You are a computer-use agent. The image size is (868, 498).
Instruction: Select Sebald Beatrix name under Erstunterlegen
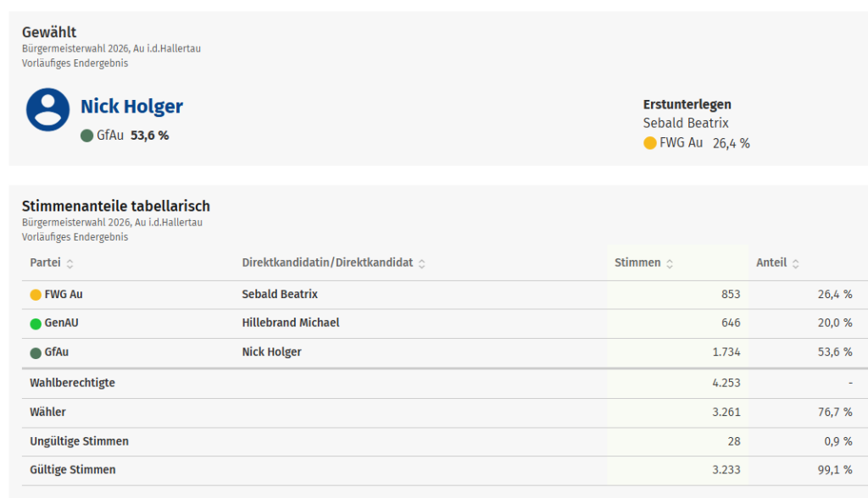[686, 124]
